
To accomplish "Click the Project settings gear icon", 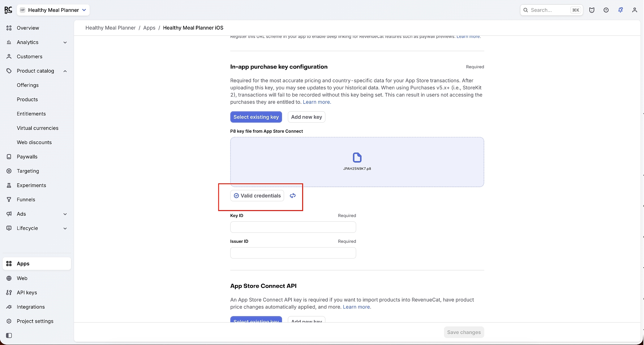I will click(x=9, y=321).
